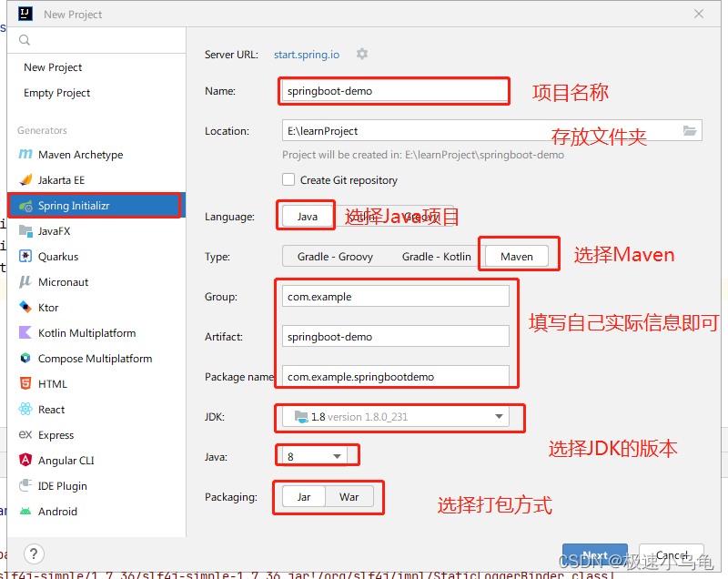Click the Package name input field
Screen dimensions: 728x579
396,376
